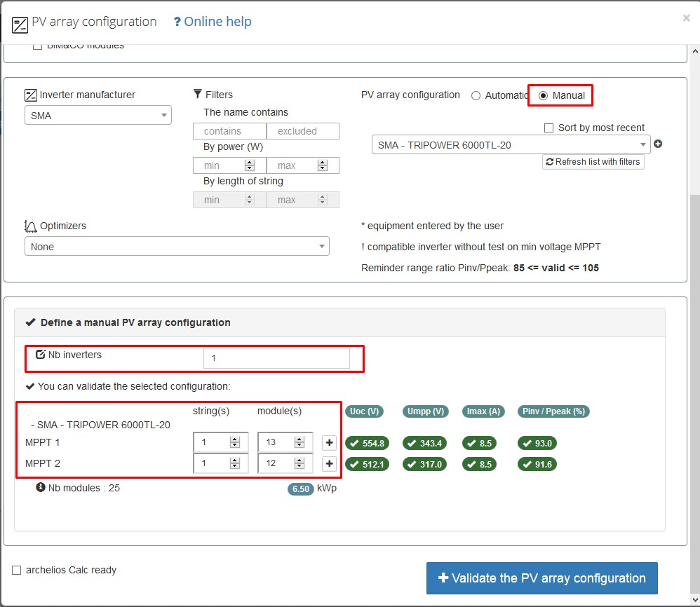Open the Optimizers None dropdown
This screenshot has width=700, height=607.
[177, 246]
